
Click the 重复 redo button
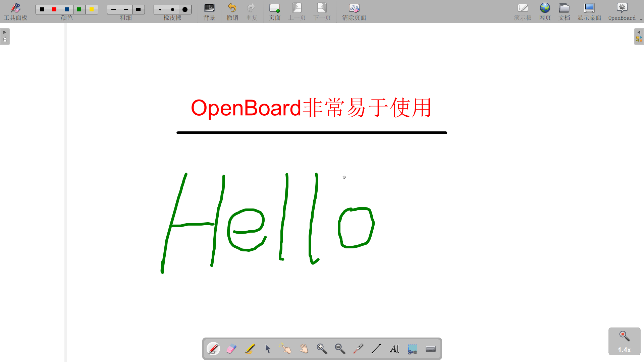[x=252, y=12]
